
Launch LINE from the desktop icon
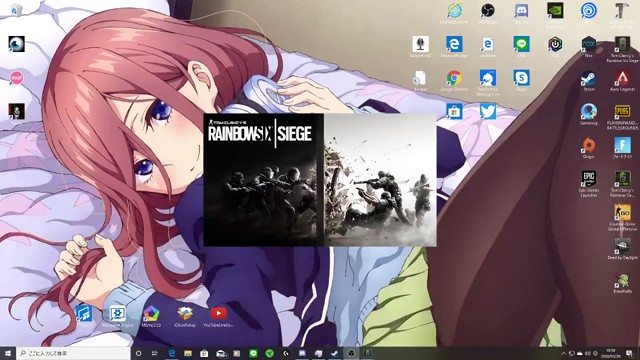pos(521,44)
